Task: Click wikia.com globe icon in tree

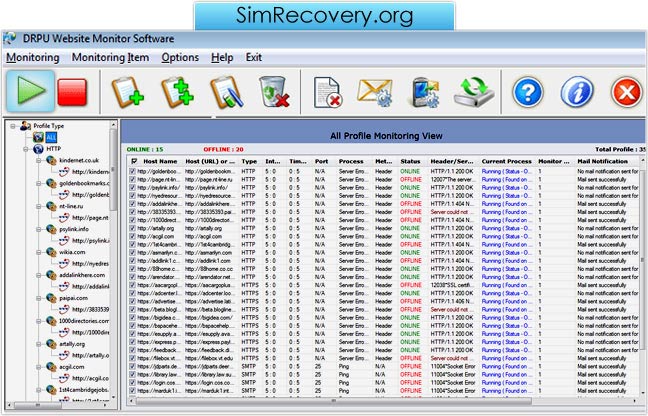Action: point(51,252)
